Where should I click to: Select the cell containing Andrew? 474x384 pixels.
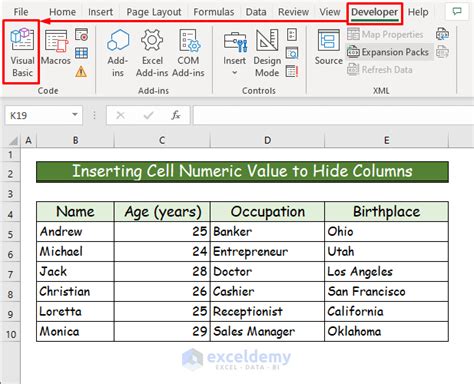75,232
